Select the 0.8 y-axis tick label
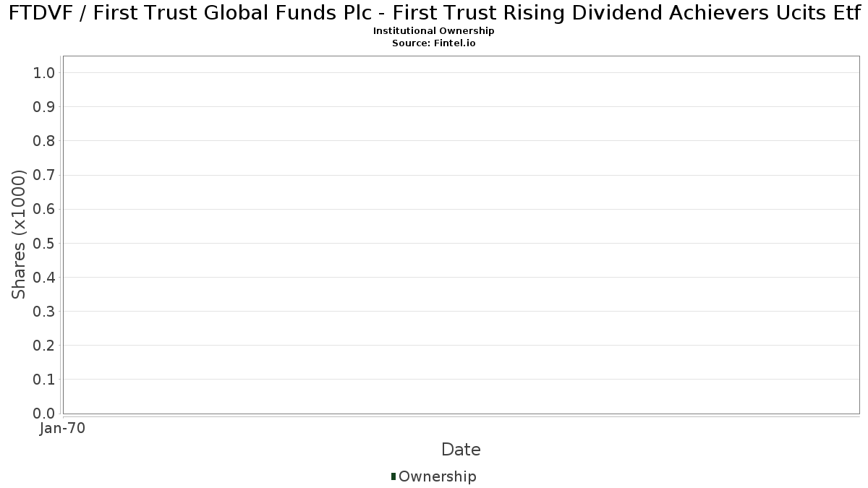The width and height of the screenshot is (868, 488). pyautogui.click(x=44, y=141)
